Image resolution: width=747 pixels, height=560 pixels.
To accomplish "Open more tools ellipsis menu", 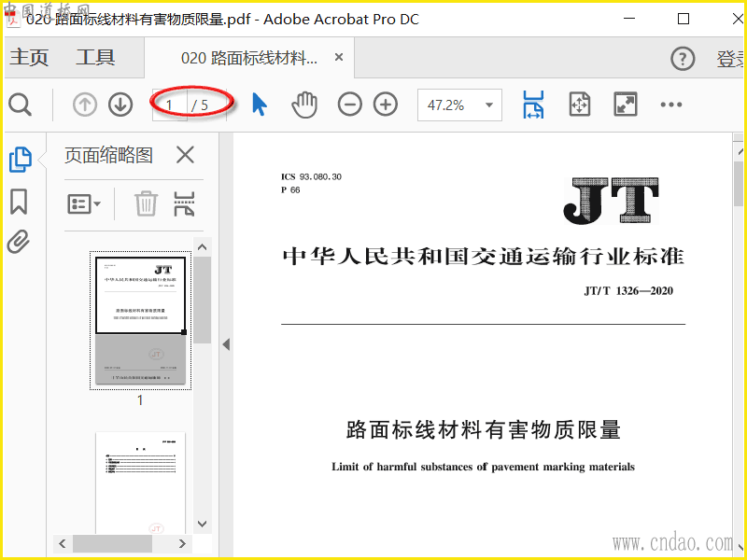I will [x=670, y=105].
